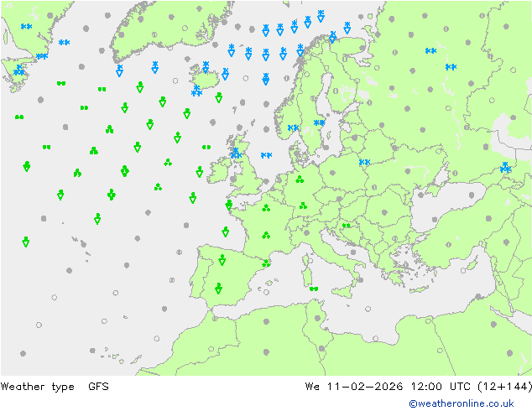532x411 pixels.
Task: Select the rain symbol on Spain's northeast coast
Action: click(266, 263)
